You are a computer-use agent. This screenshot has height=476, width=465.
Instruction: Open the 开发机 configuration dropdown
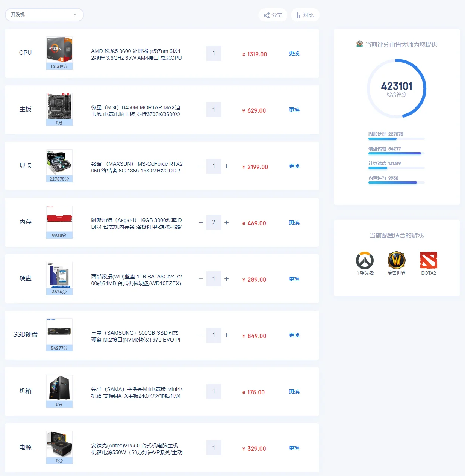tap(44, 15)
